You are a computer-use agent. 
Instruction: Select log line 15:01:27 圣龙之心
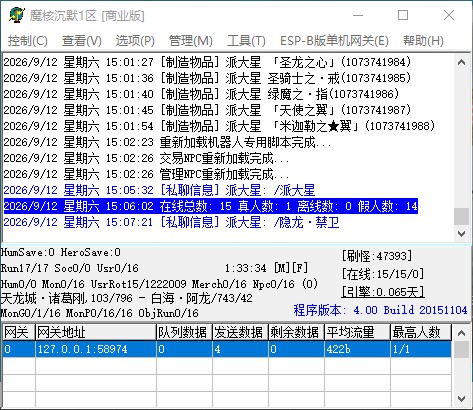click(x=207, y=62)
